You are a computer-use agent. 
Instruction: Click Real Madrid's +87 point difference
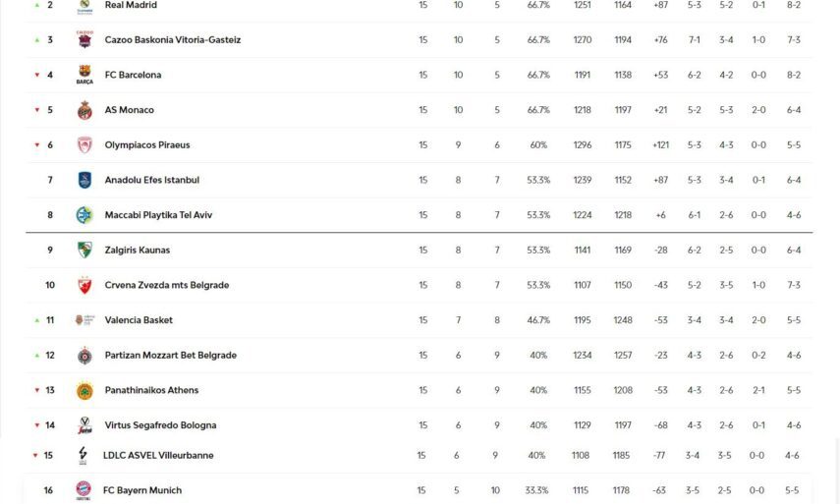point(659,5)
